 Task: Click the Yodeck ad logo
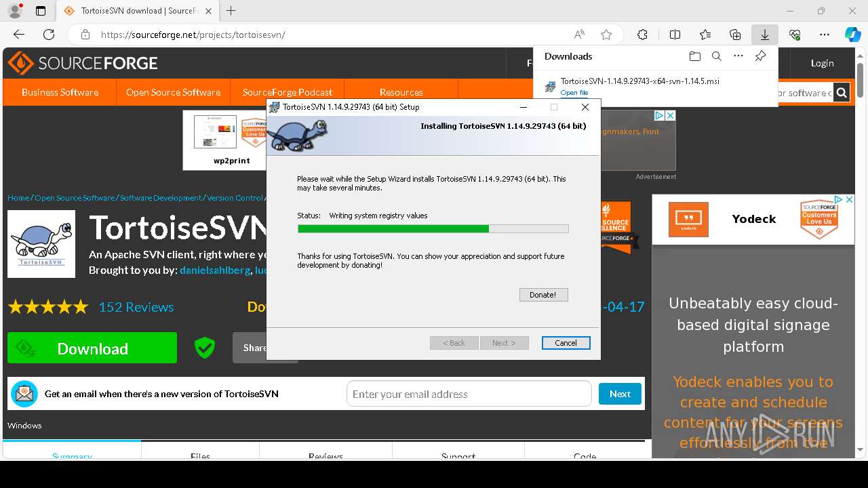(689, 219)
